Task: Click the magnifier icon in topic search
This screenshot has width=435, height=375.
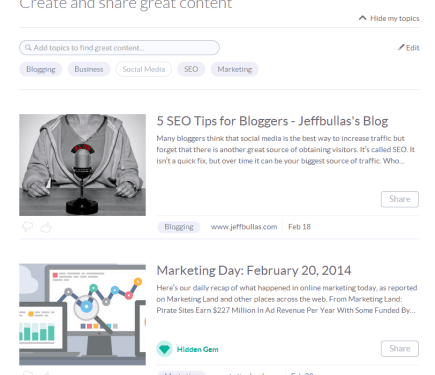Action: (28, 48)
